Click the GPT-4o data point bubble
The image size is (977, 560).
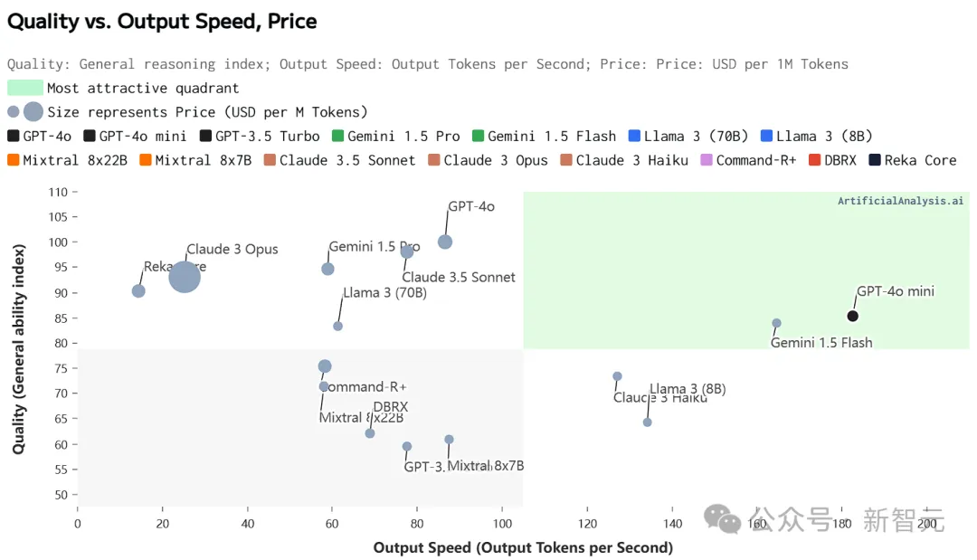(x=445, y=242)
